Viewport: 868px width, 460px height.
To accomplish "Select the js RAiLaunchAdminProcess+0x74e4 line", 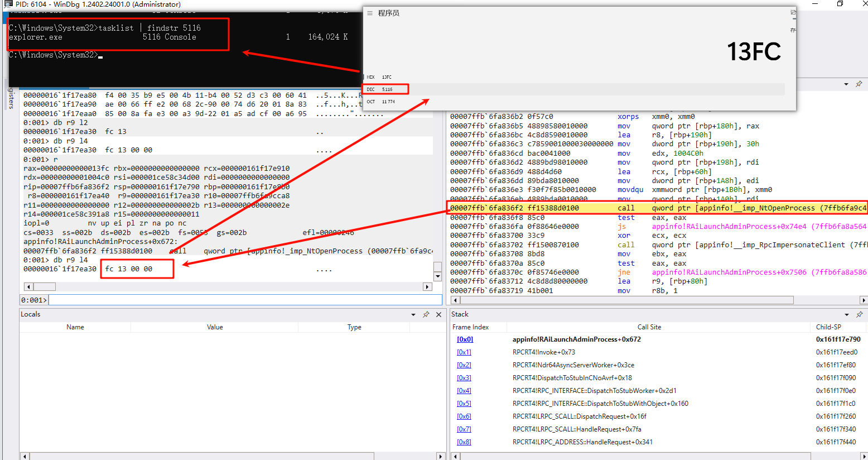I will [x=658, y=226].
